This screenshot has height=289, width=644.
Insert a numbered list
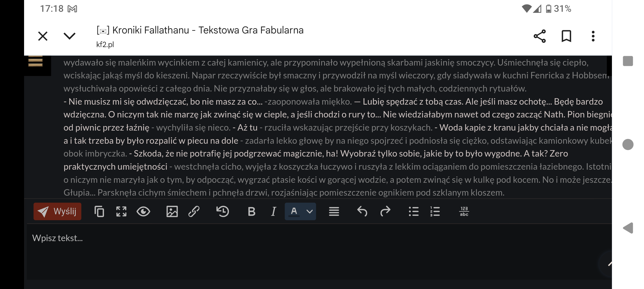(435, 211)
